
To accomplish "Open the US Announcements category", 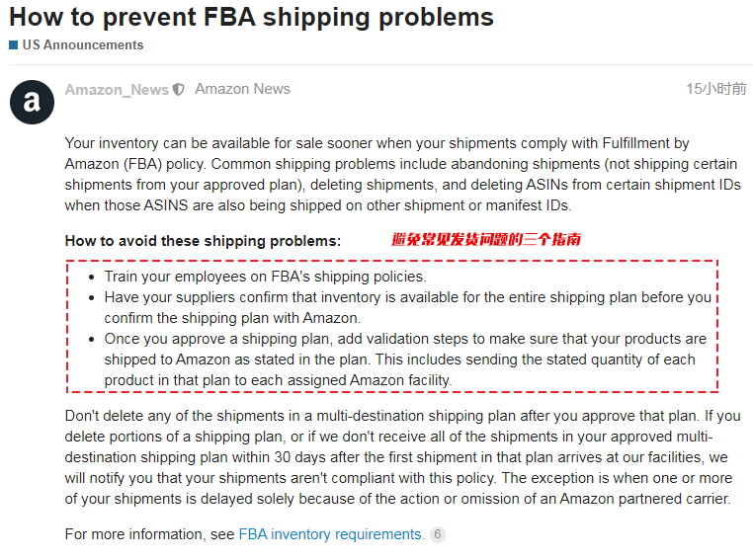I will coord(83,45).
